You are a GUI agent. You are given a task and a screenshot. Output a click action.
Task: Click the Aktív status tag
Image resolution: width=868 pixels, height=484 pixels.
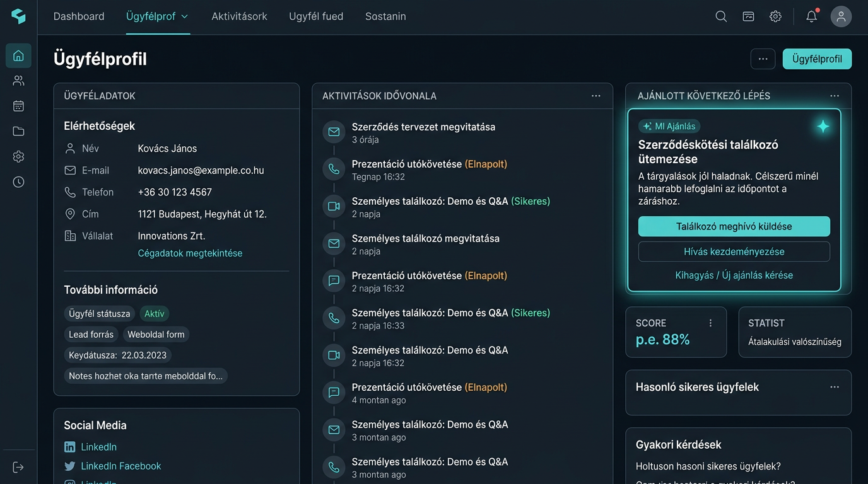154,314
